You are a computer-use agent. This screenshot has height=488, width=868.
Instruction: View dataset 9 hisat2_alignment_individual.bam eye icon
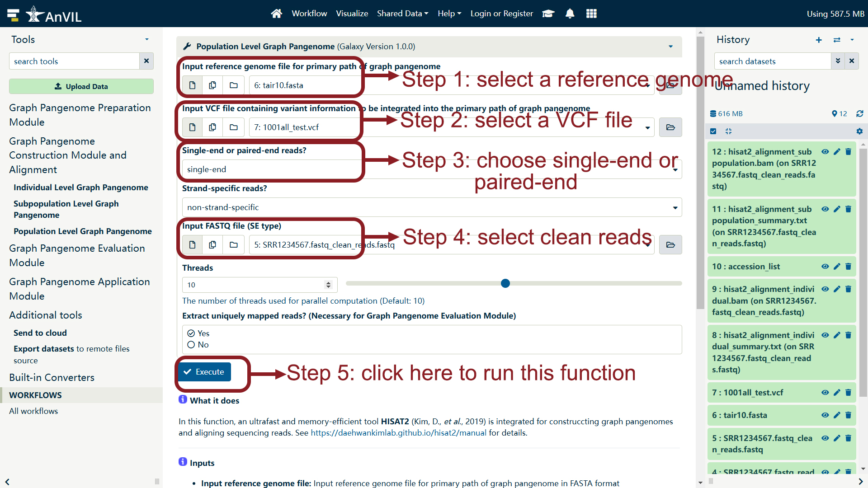(x=825, y=289)
